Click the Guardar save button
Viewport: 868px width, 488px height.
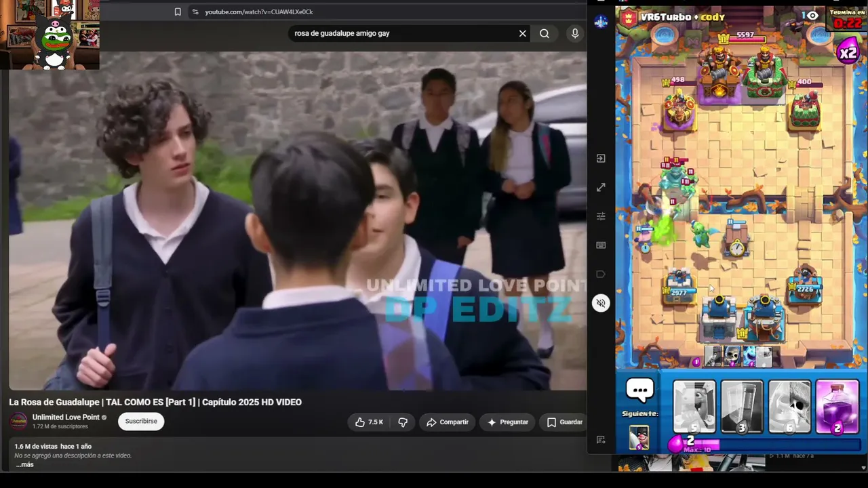point(564,422)
